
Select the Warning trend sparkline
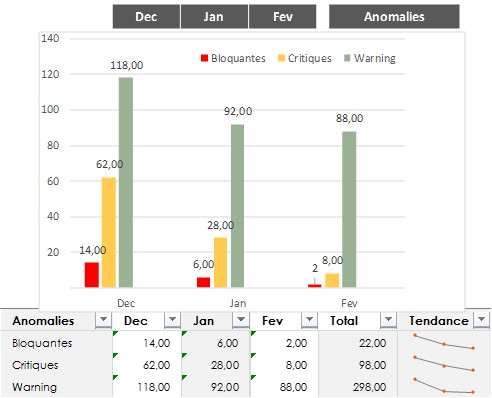[x=444, y=386]
